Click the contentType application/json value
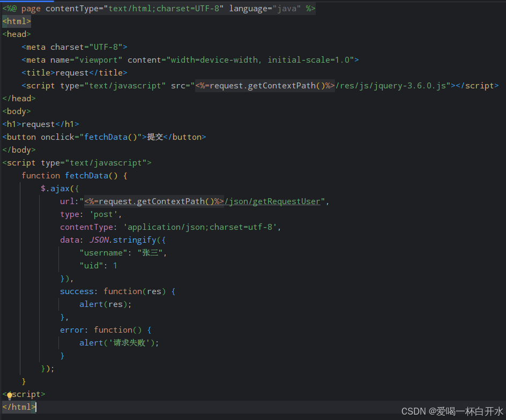This screenshot has width=506, height=420. 200,227
